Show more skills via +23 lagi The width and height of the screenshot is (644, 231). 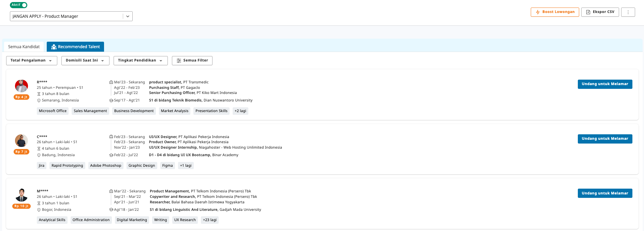210,220
